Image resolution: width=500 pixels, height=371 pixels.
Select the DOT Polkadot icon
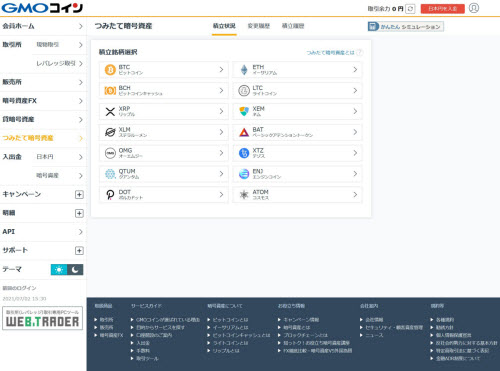(x=110, y=195)
